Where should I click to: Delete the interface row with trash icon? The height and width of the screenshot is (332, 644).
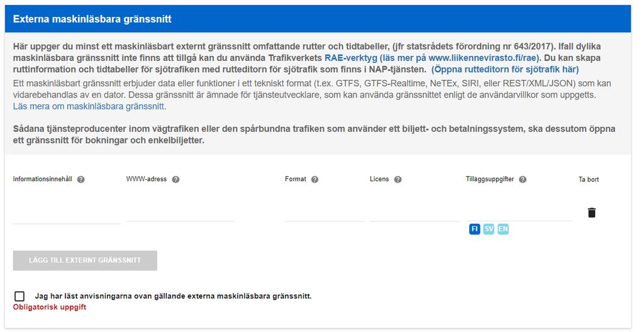point(591,213)
